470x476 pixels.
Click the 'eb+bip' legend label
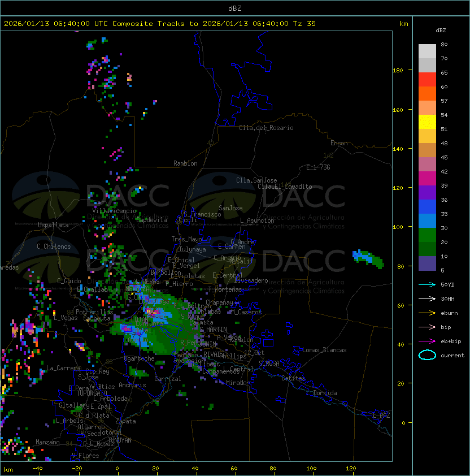[x=451, y=341]
